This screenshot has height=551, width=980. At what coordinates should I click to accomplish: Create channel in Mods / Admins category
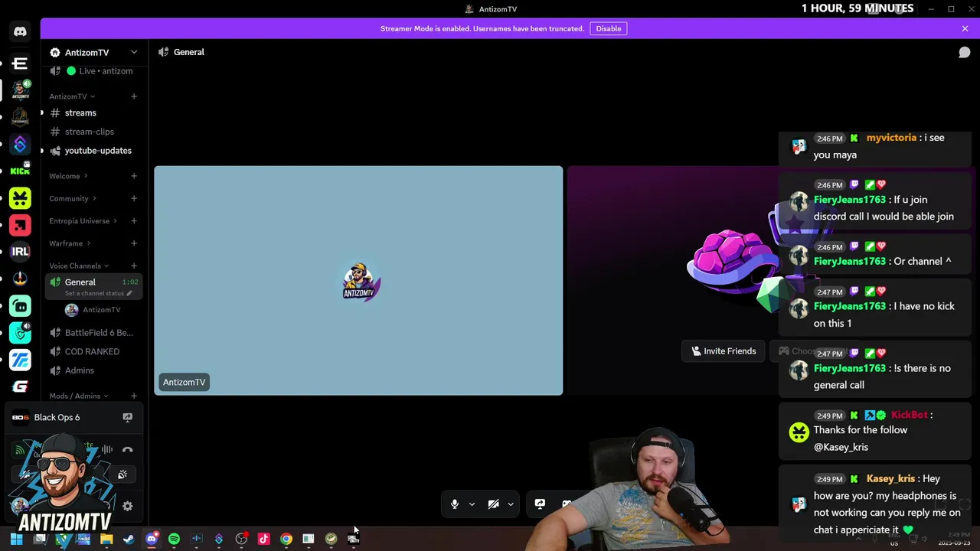pos(134,396)
